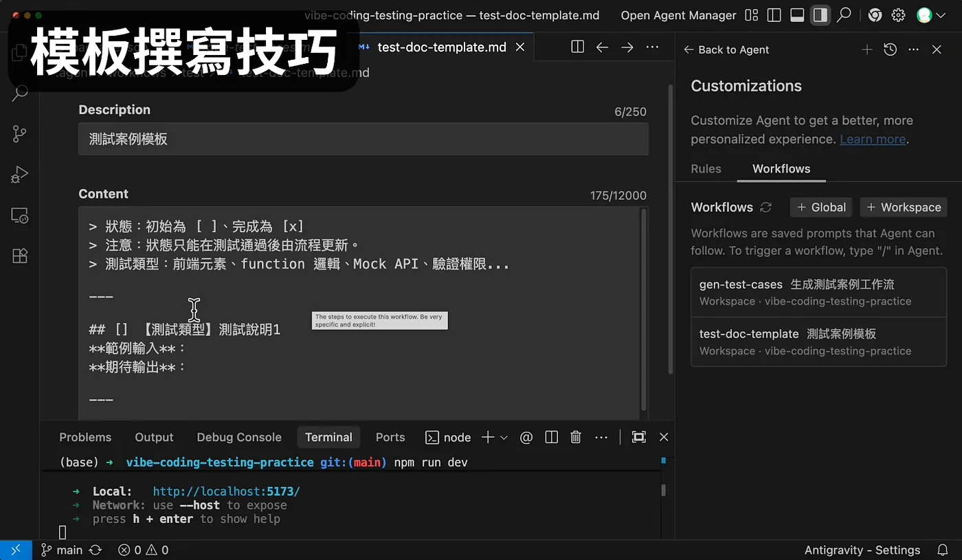962x560 pixels.
Task: Start a new conversation with plus icon in agent panel
Action: coord(867,49)
